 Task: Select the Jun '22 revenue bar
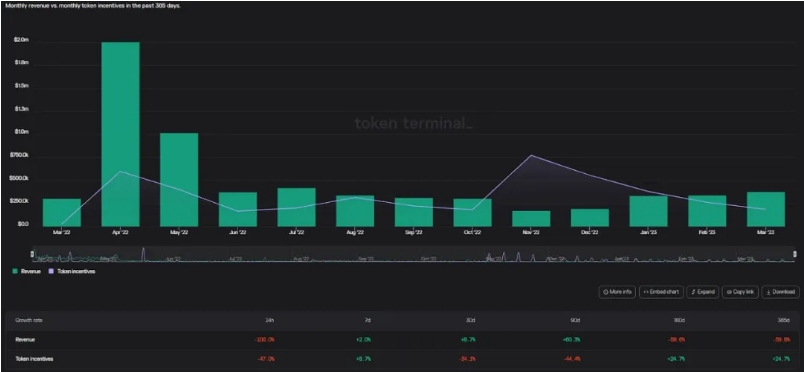point(238,209)
